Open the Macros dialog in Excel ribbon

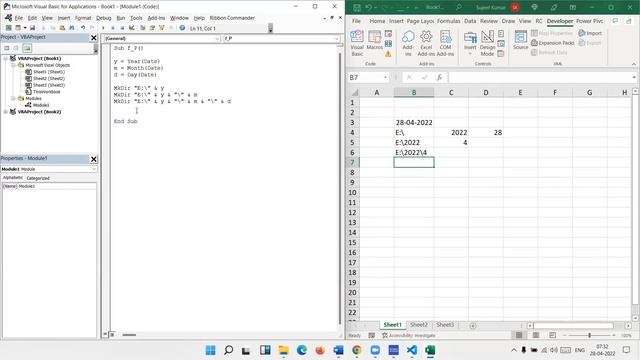click(374, 41)
